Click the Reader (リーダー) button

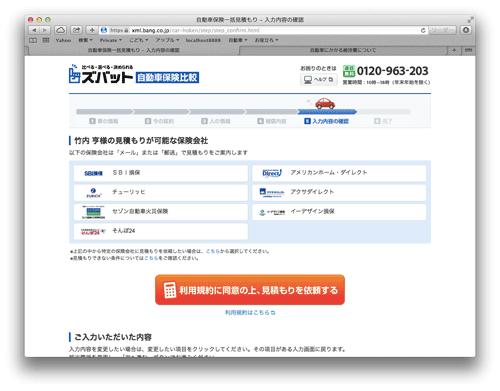pyautogui.click(x=442, y=30)
